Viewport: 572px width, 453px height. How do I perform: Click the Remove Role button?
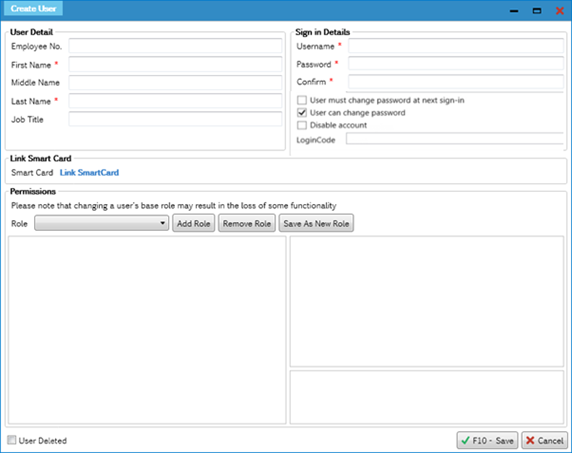click(247, 223)
